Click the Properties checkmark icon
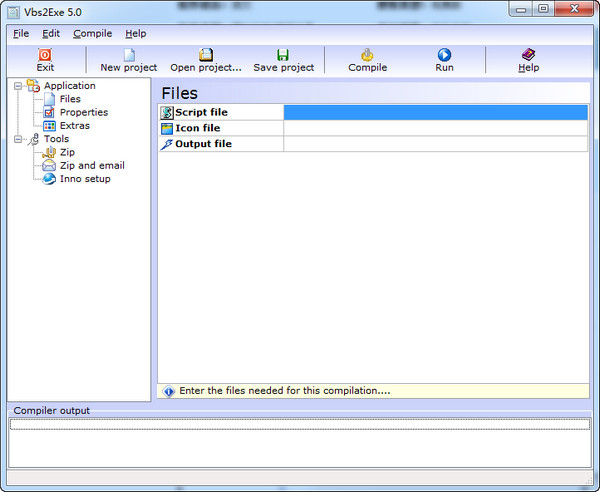This screenshot has height=492, width=600. [x=49, y=112]
